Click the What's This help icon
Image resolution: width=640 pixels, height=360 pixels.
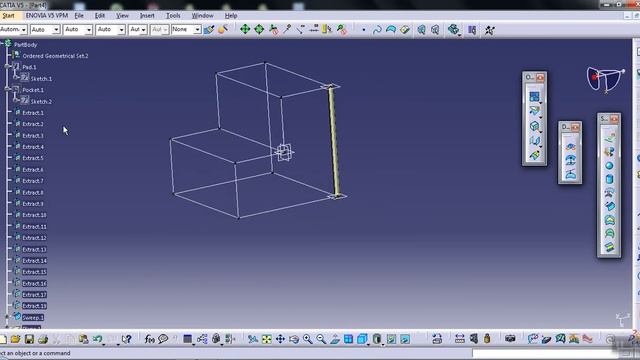pos(127,339)
